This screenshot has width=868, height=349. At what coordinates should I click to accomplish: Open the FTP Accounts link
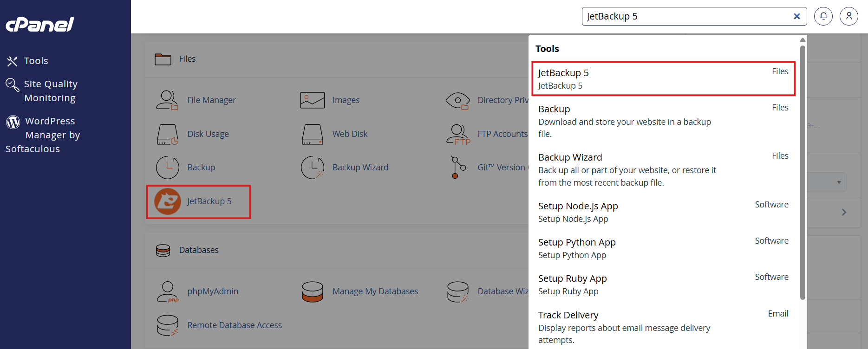pyautogui.click(x=503, y=134)
